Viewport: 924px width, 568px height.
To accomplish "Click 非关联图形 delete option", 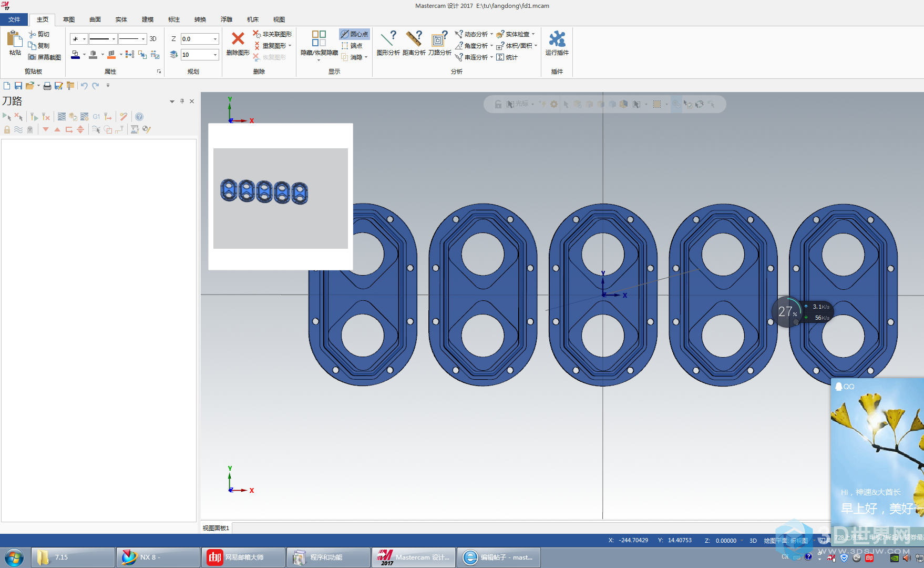I will [x=272, y=34].
